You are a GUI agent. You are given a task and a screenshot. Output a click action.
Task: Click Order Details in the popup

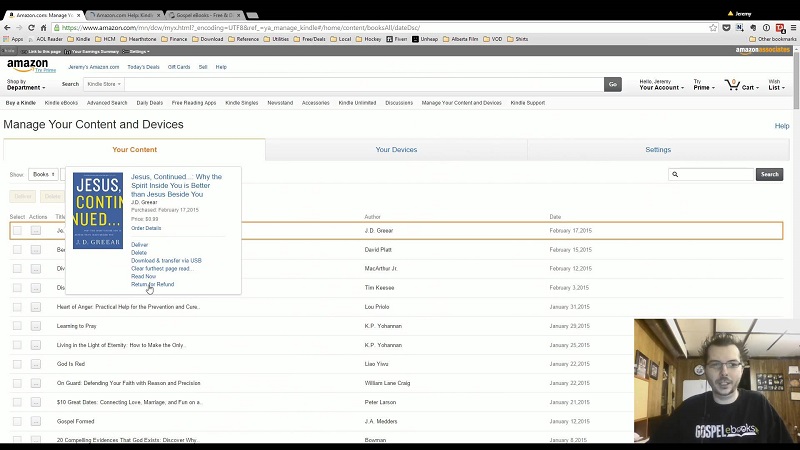tap(146, 228)
